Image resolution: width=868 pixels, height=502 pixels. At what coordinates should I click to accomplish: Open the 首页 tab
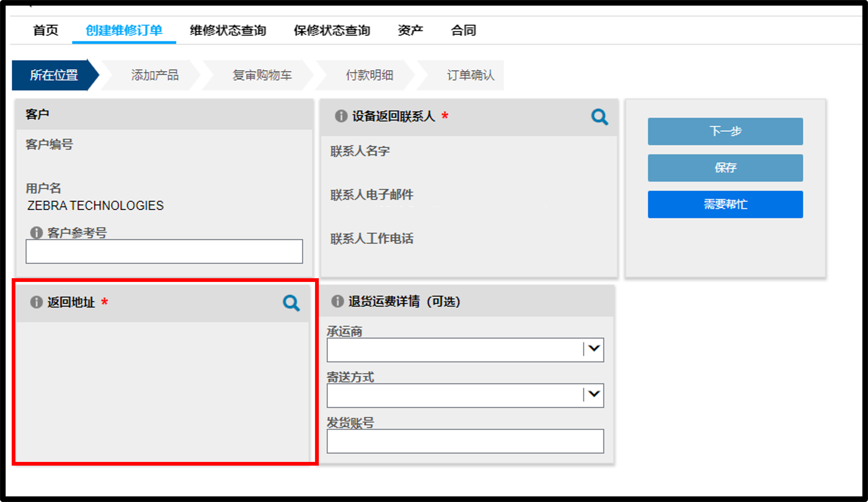pyautogui.click(x=45, y=30)
